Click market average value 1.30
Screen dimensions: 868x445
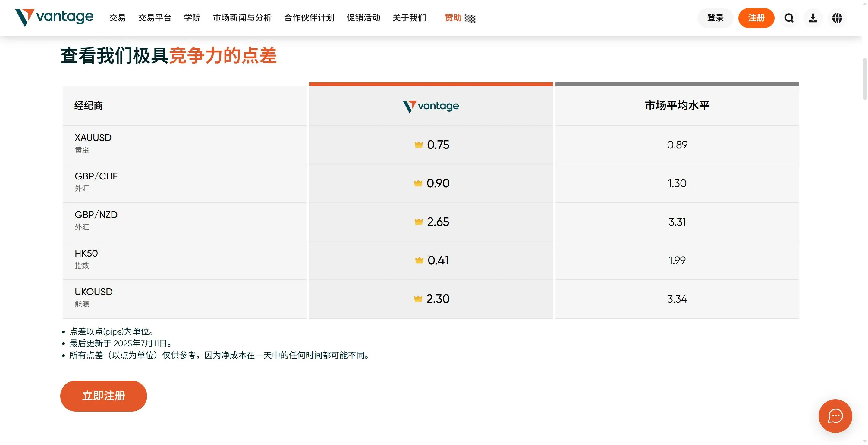pyautogui.click(x=677, y=183)
